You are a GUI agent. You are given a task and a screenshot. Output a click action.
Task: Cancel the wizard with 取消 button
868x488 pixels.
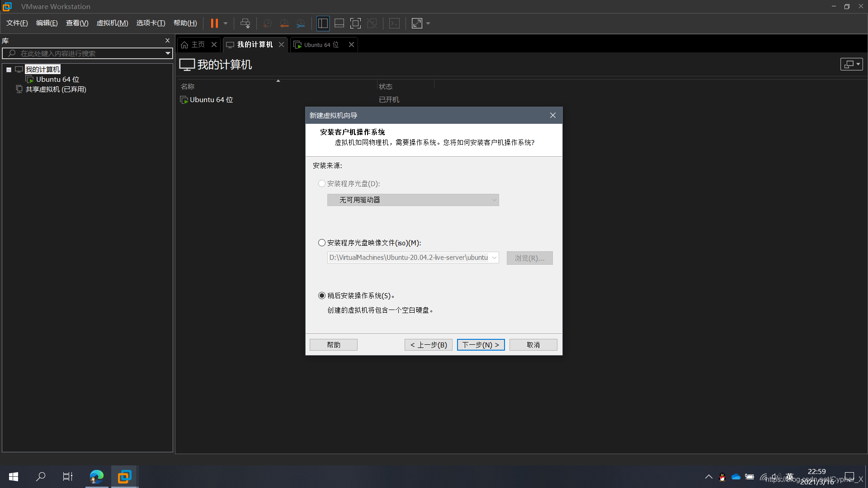(533, 345)
